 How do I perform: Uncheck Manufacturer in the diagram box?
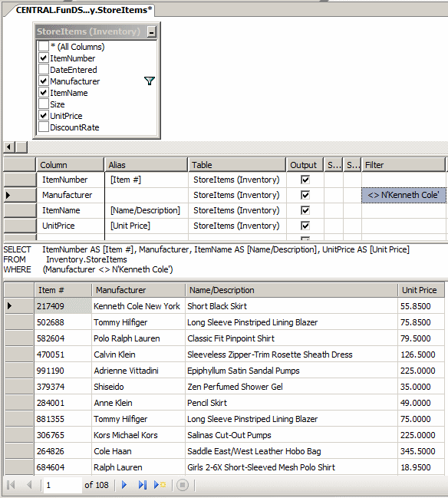pos(44,81)
